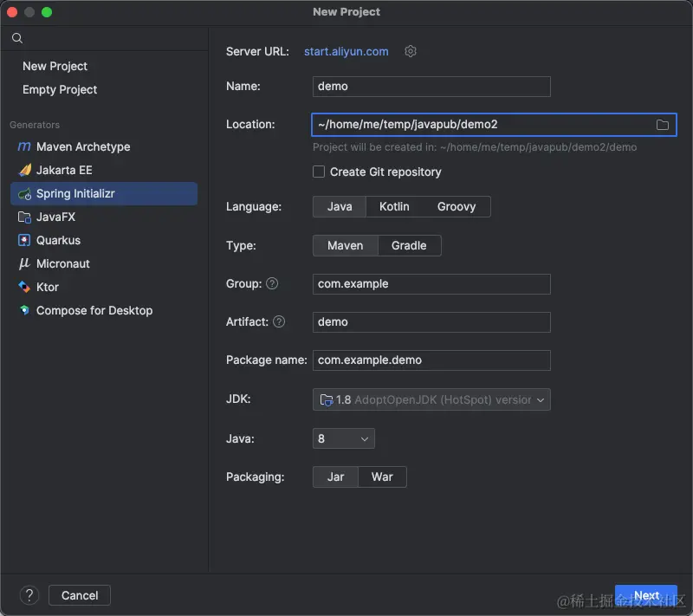Screen dimensions: 693x616
Task: Click the Next button
Action: coord(646,595)
